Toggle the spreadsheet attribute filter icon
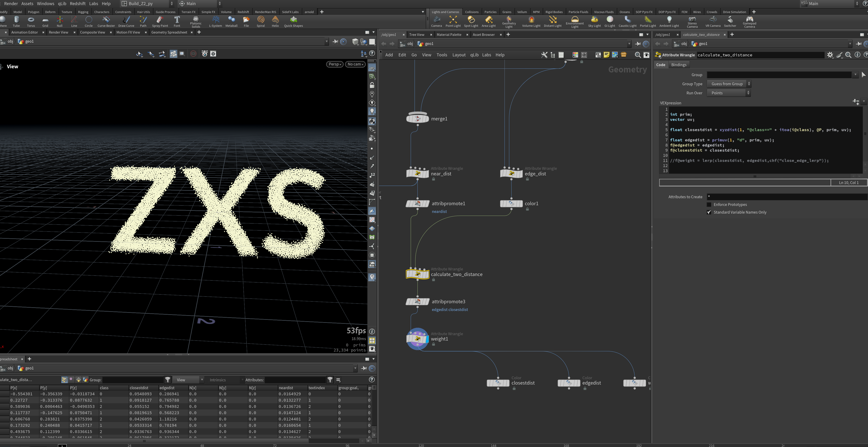Image resolution: width=868 pixels, height=447 pixels. coord(330,380)
